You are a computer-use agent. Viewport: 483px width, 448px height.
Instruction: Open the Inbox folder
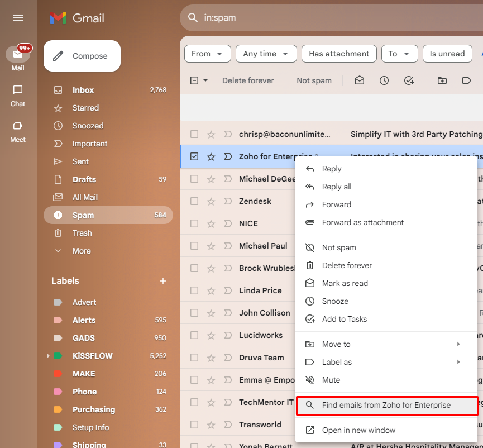click(108, 90)
